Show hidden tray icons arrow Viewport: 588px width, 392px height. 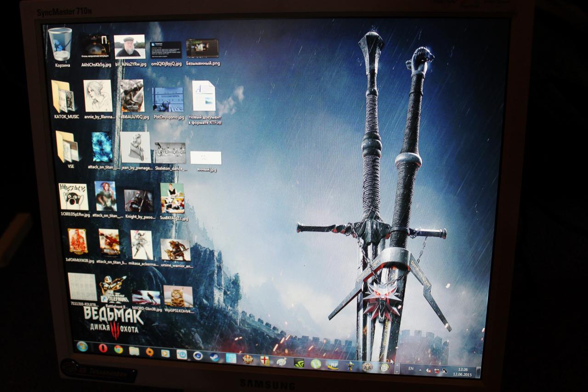click(x=420, y=369)
